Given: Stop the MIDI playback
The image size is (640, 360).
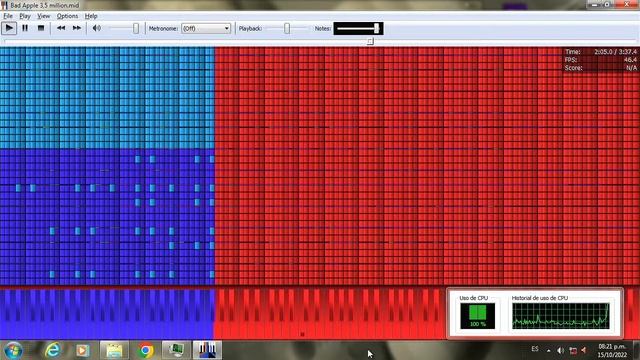Looking at the screenshot, I should tap(41, 28).
